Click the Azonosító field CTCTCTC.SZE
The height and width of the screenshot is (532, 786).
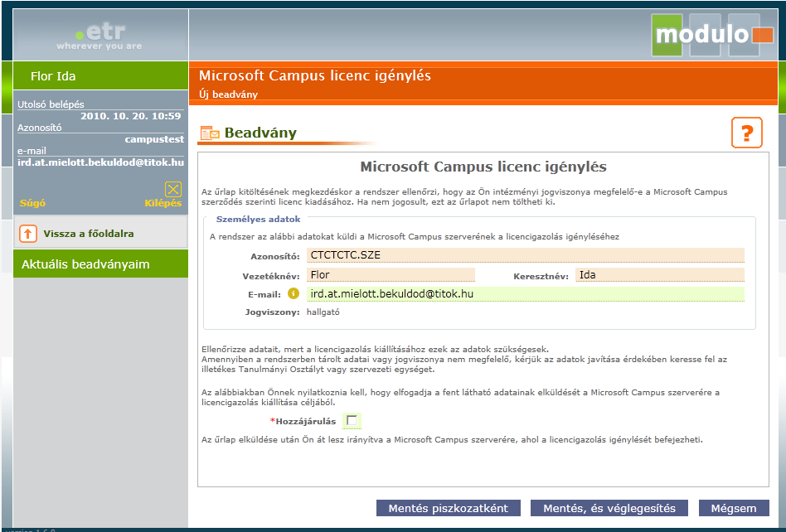(526, 255)
